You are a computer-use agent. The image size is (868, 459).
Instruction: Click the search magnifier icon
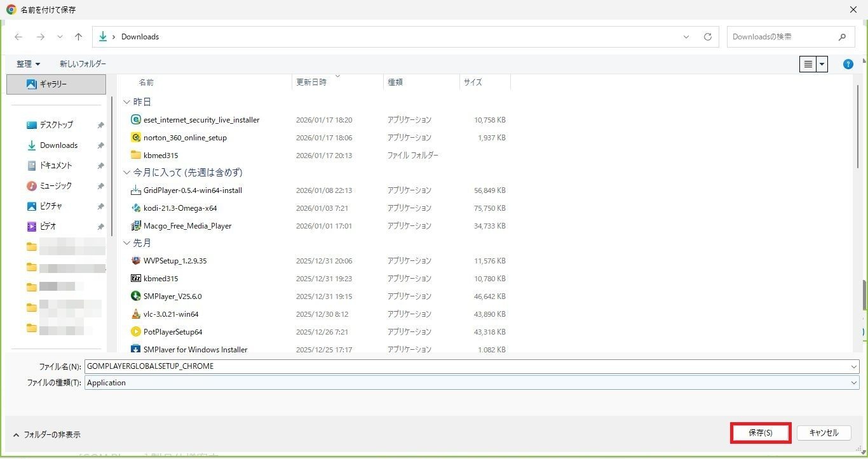coord(842,37)
